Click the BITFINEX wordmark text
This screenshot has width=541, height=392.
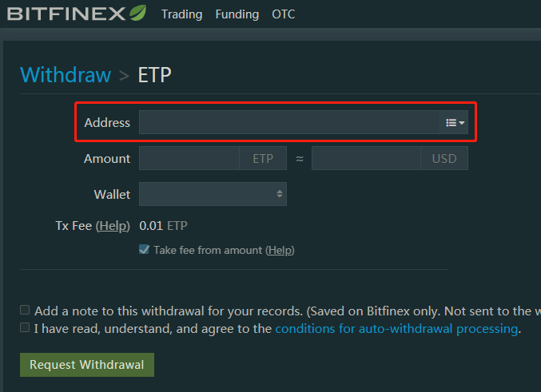(x=67, y=14)
